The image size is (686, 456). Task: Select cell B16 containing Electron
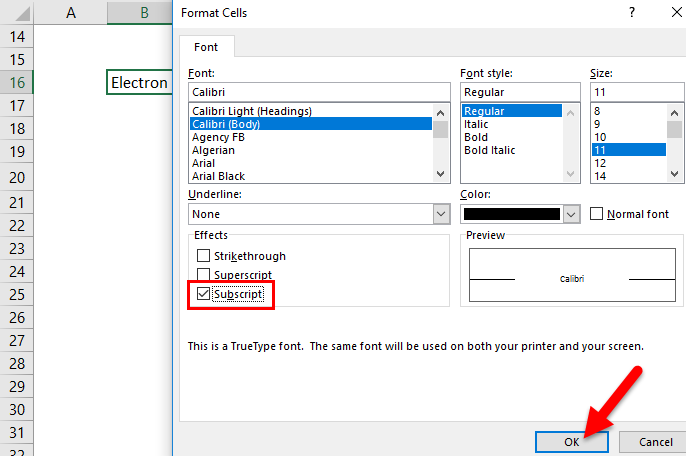(x=139, y=83)
